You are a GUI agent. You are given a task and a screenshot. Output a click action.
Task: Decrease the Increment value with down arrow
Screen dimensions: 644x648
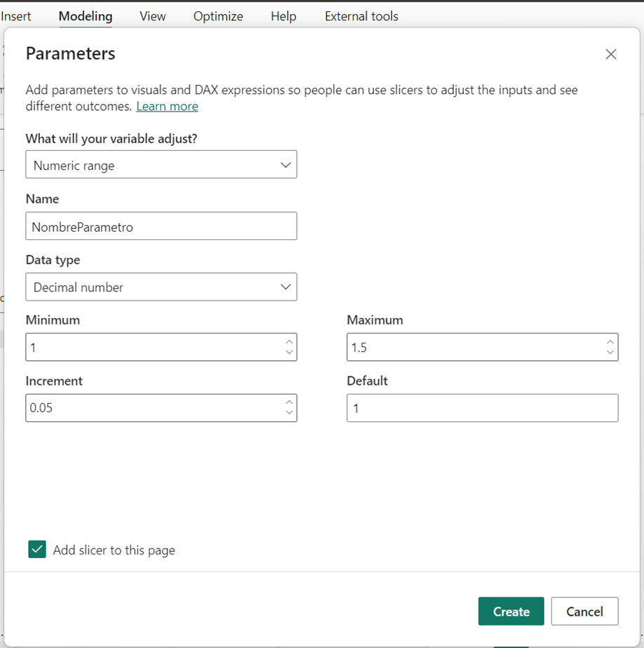point(289,413)
